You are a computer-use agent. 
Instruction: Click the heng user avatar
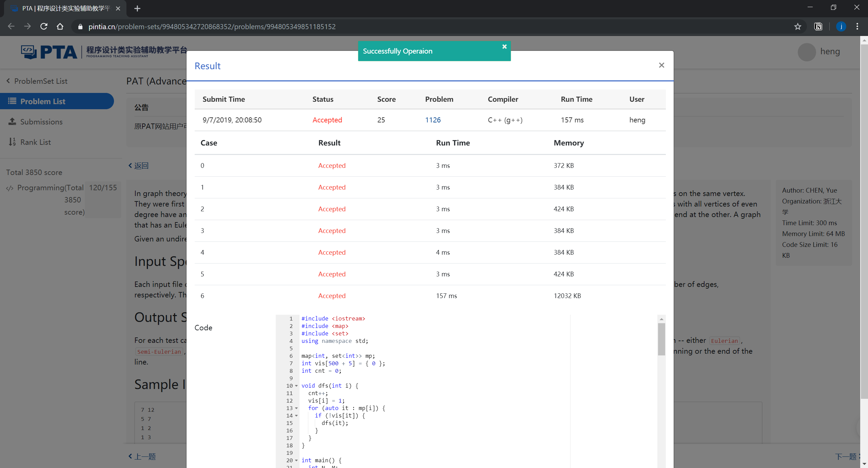(807, 52)
